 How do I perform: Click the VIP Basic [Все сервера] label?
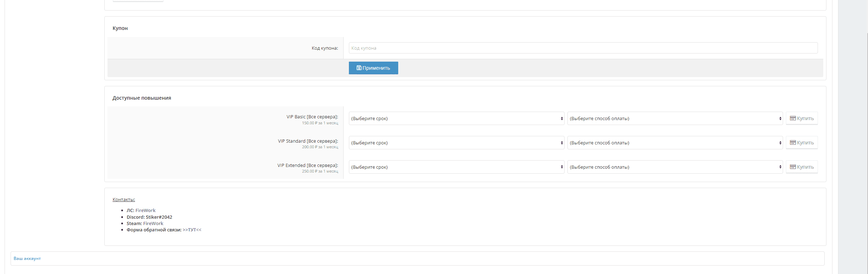pyautogui.click(x=312, y=117)
